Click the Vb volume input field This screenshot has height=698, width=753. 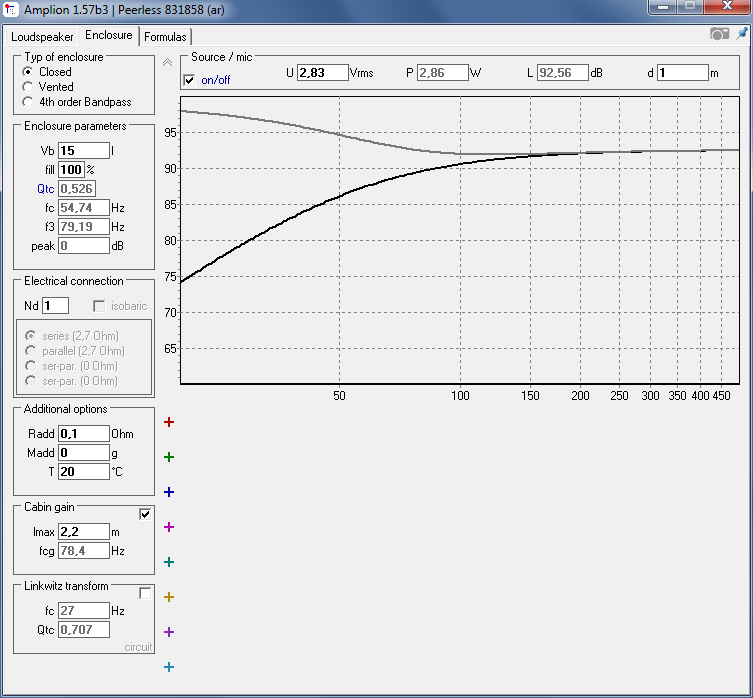click(x=84, y=151)
